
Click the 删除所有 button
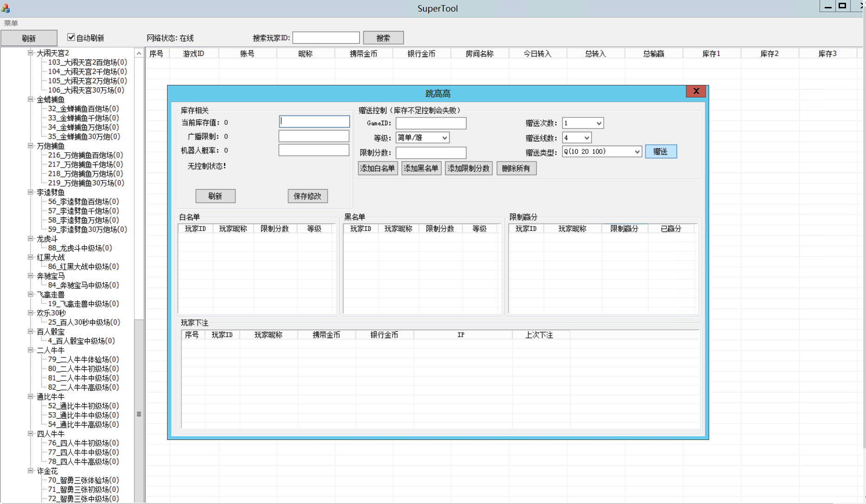click(x=516, y=168)
